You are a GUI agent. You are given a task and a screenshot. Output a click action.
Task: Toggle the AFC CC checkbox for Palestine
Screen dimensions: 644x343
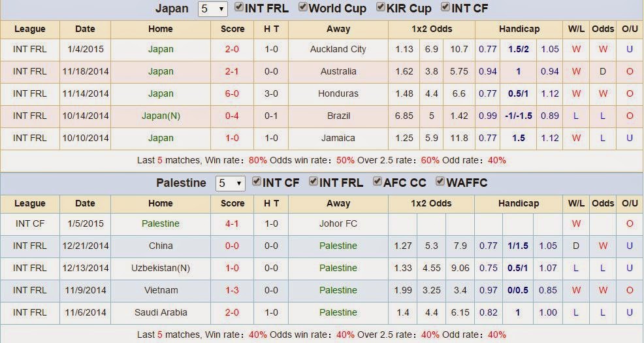pos(378,181)
